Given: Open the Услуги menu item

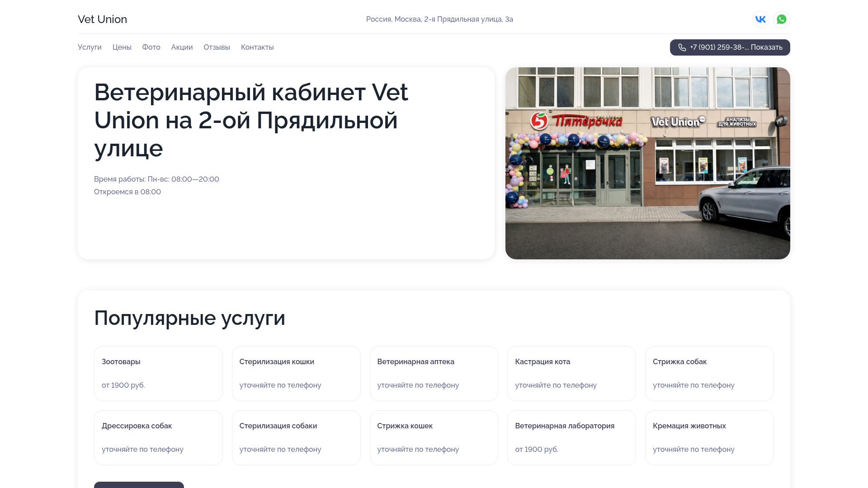Looking at the screenshot, I should pyautogui.click(x=90, y=47).
